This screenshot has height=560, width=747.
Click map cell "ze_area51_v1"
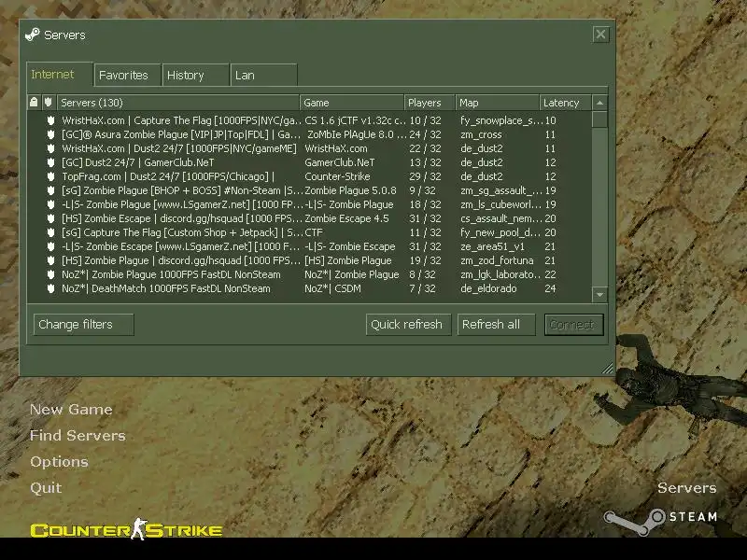(492, 246)
